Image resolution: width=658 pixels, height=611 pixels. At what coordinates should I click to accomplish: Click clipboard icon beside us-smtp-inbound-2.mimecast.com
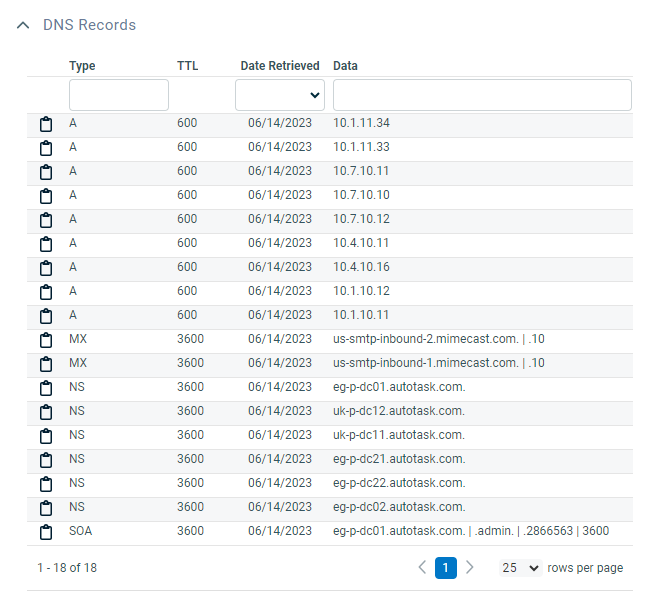point(45,340)
